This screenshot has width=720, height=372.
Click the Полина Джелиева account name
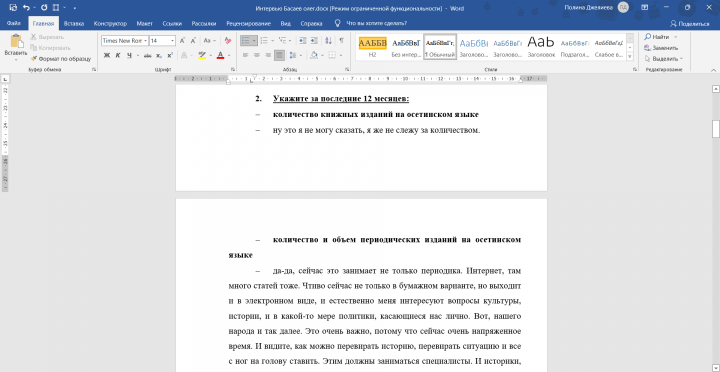(x=589, y=7)
